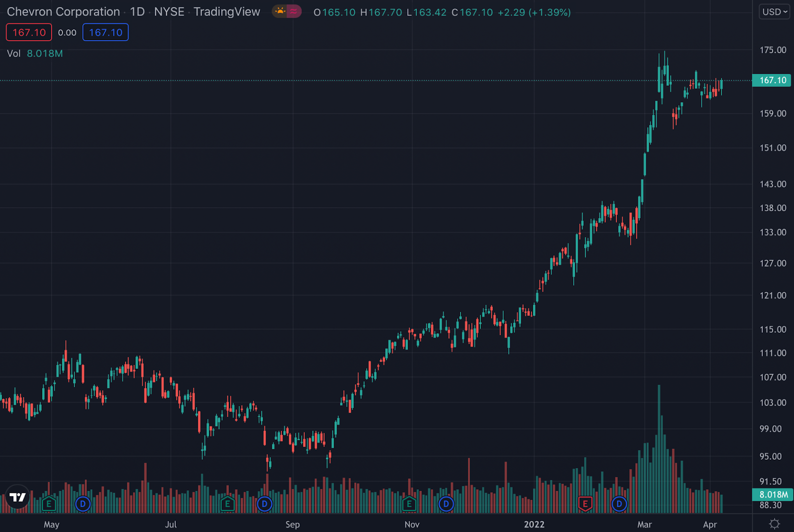Viewport: 794px width, 532px height.
Task: Click the highlighted 8.018M label on the price axis
Action: [772, 494]
